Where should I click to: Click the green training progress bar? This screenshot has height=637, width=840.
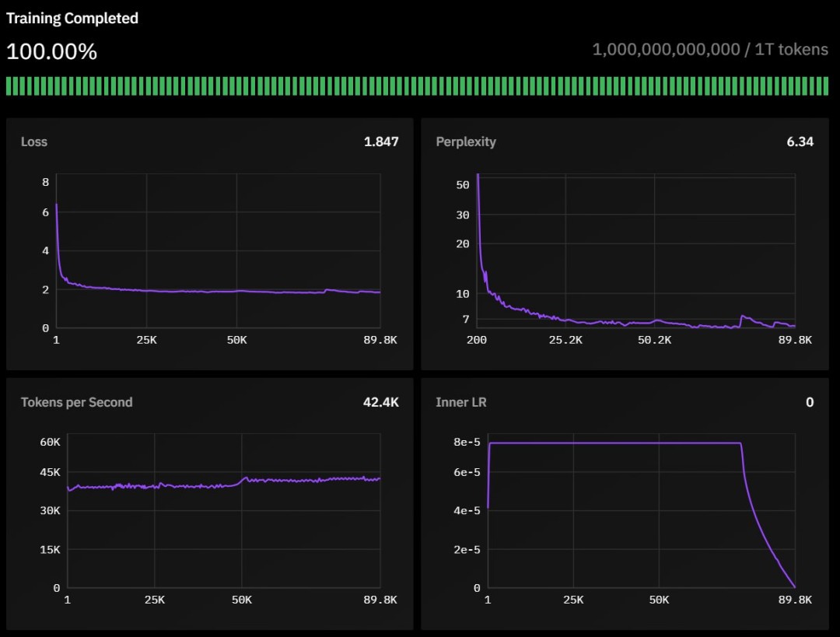pyautogui.click(x=417, y=86)
